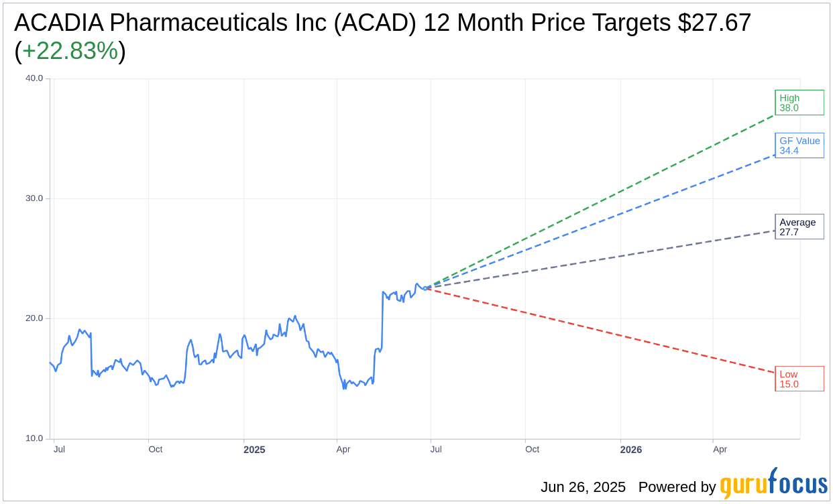The width and height of the screenshot is (833, 504).
Task: Click the Jun 26, 2025 date text
Action: click(583, 487)
